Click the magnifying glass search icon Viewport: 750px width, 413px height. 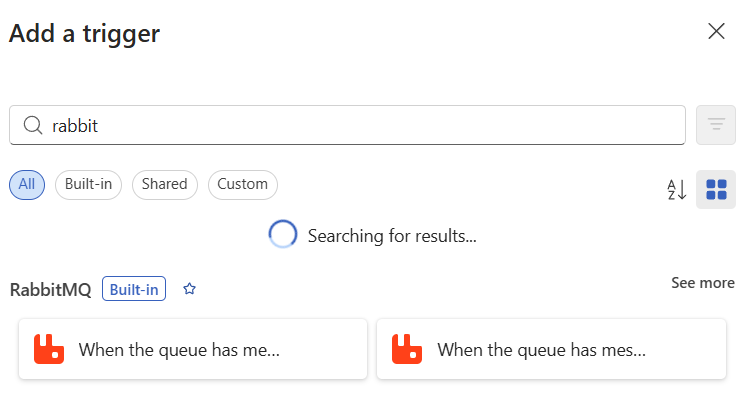click(x=33, y=125)
